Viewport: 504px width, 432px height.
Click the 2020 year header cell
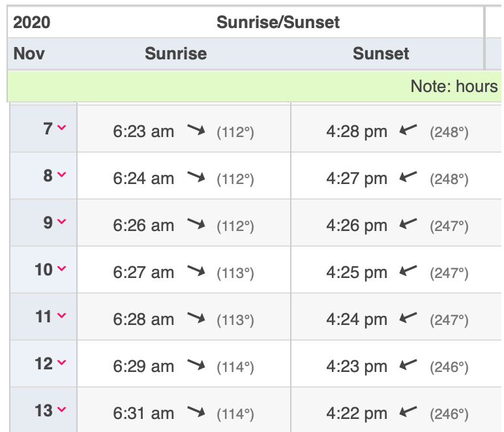coord(31,22)
